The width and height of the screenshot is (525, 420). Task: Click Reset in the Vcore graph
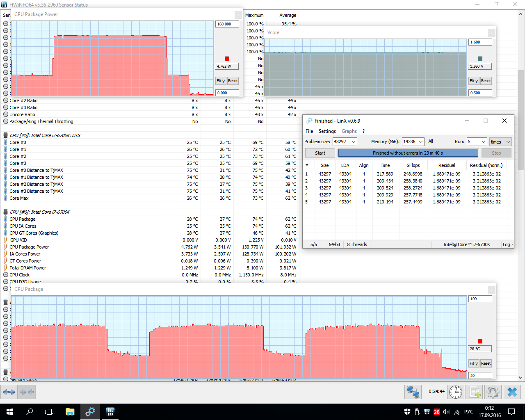click(486, 81)
